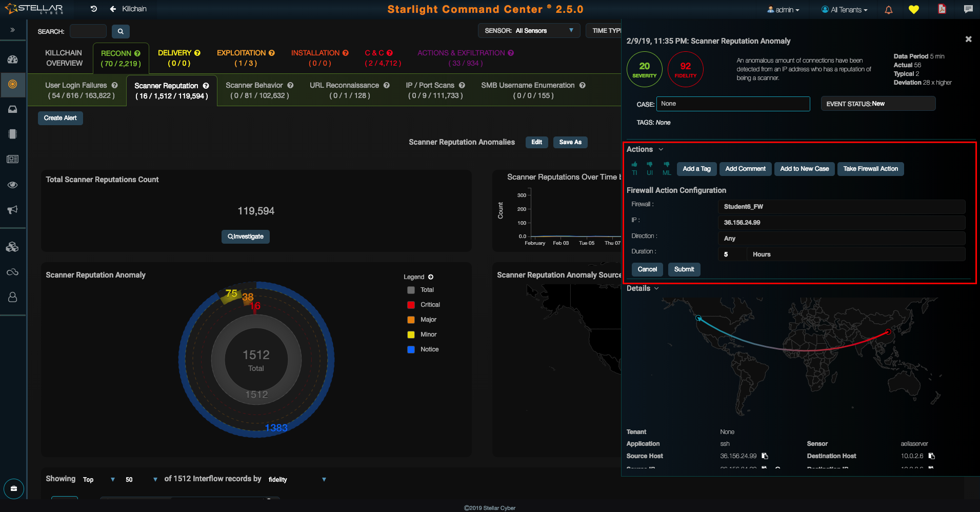Open the notifications bell icon
The height and width of the screenshot is (512, 980).
(x=889, y=10)
